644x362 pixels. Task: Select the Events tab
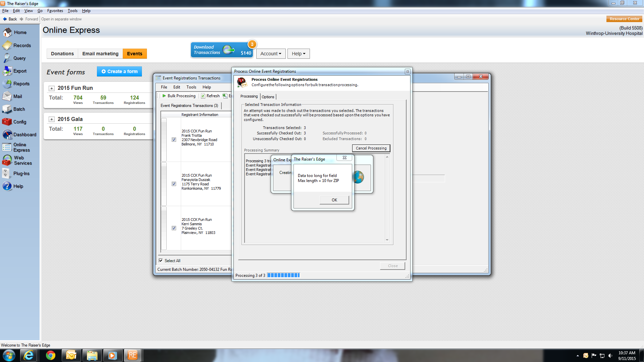tap(135, 54)
